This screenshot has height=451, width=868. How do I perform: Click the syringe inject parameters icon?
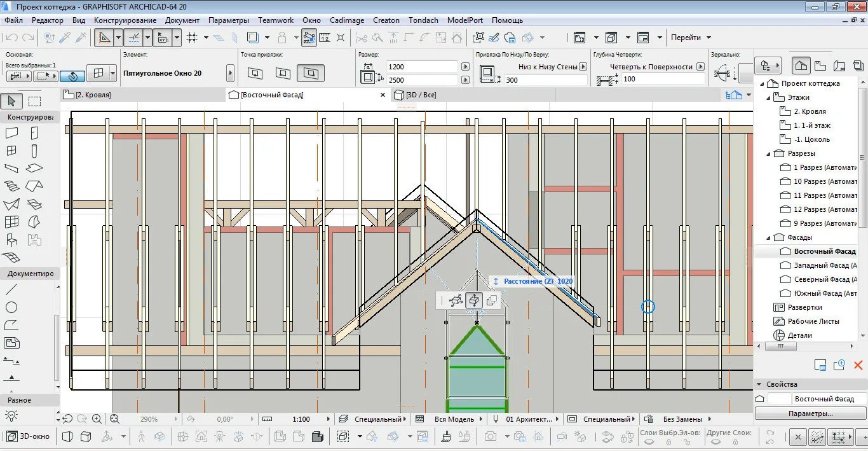(81, 38)
